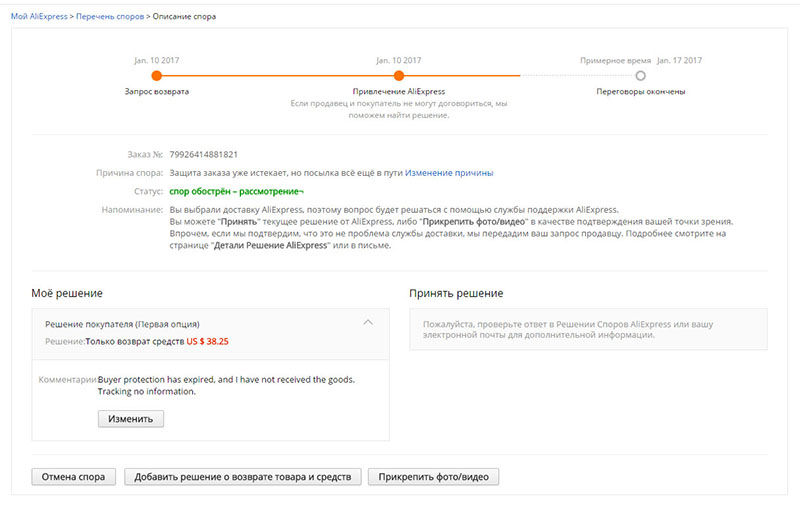Collapse the Решение покупателя panel chevron
Screen dimensions: 800x505
click(x=368, y=322)
